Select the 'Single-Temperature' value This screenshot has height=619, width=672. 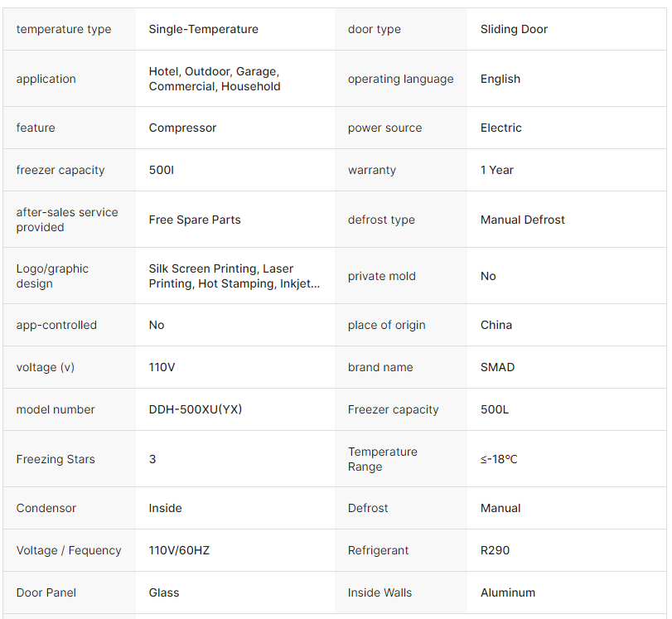click(204, 29)
